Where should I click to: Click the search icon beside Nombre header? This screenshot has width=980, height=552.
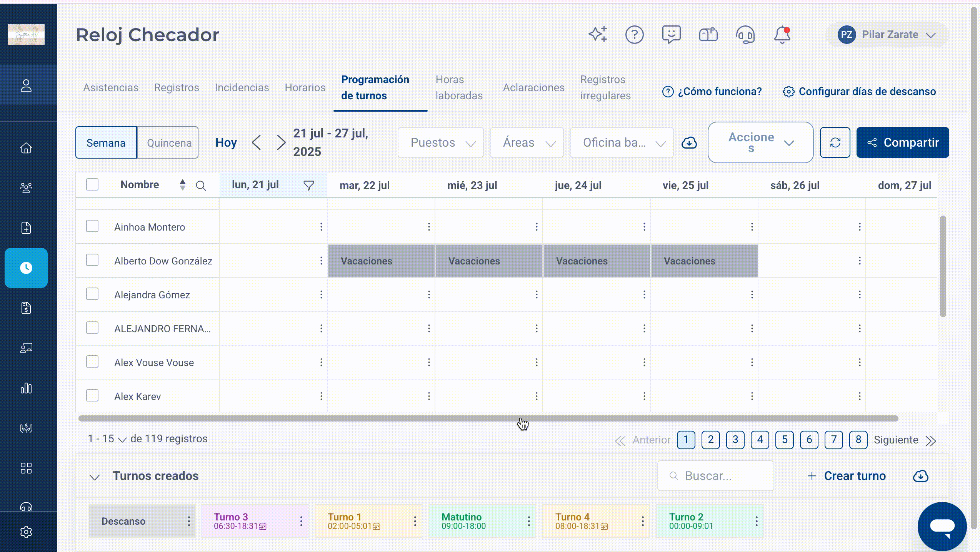click(x=201, y=186)
